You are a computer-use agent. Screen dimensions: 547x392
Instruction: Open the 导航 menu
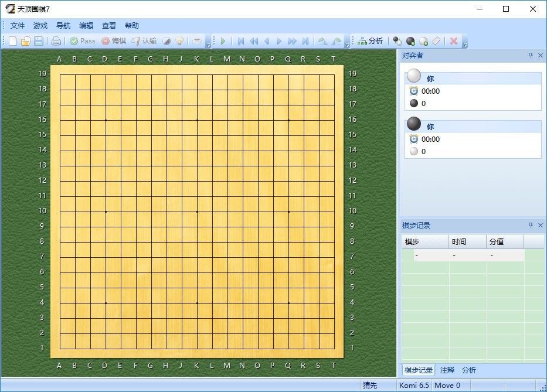pos(63,25)
